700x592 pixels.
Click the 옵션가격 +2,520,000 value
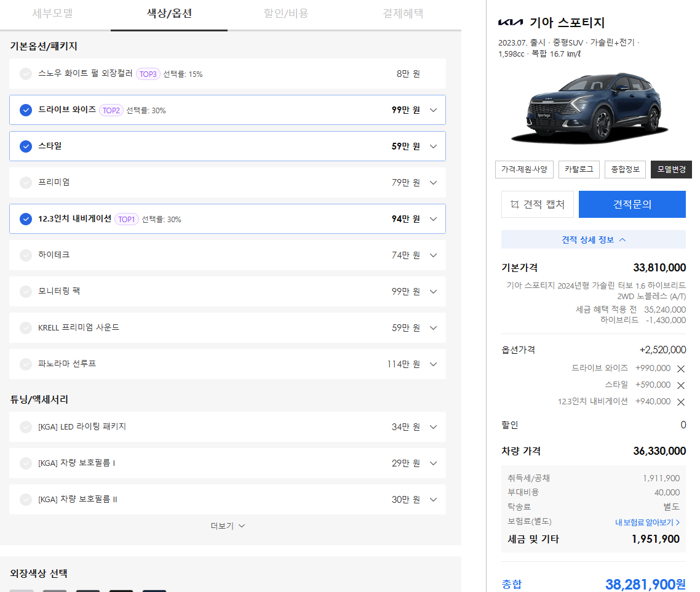tap(662, 350)
